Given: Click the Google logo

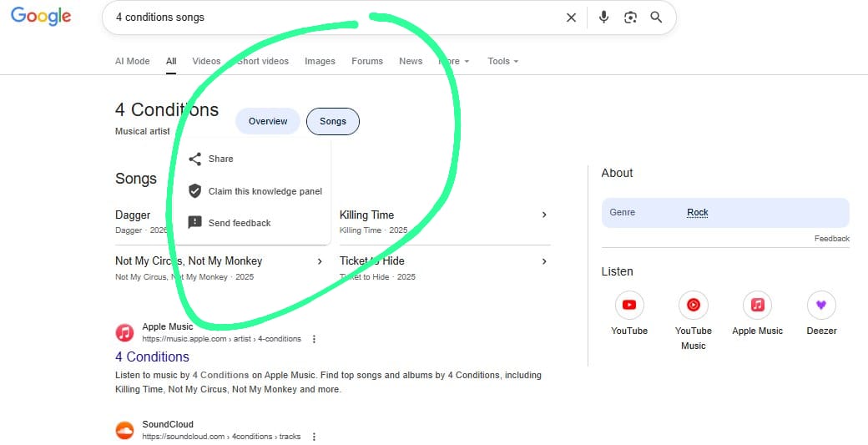Looking at the screenshot, I should click(x=41, y=16).
